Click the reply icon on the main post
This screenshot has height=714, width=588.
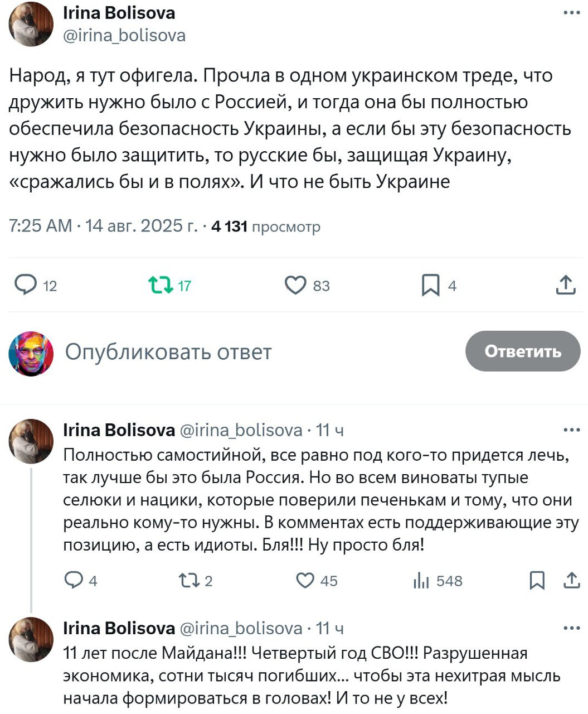(x=25, y=286)
